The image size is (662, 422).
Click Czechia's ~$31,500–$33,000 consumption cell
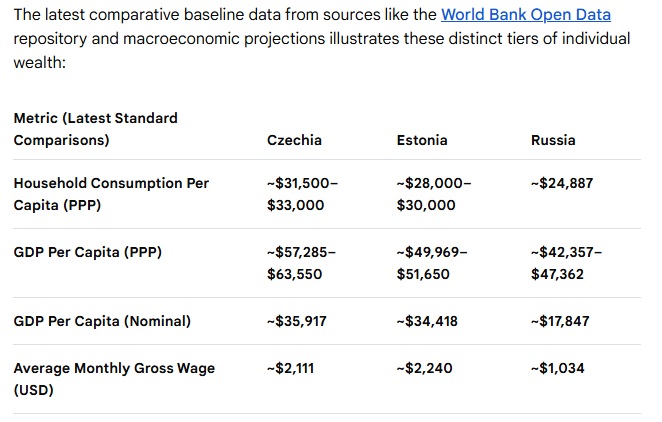coord(302,194)
